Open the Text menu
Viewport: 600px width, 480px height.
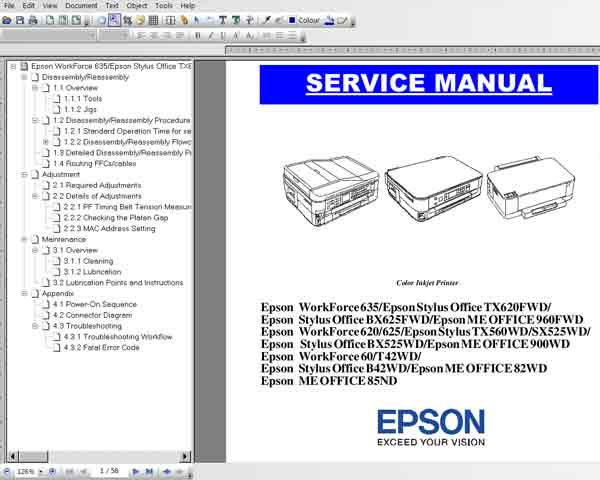112,5
